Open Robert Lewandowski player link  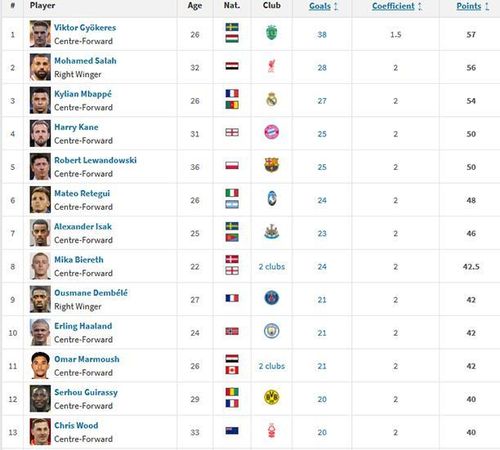pos(95,160)
